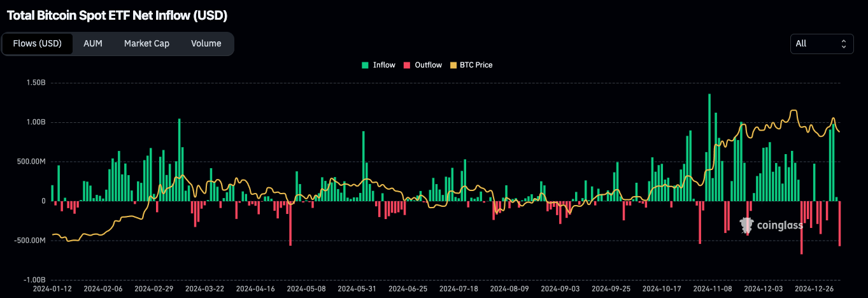Open the All time range dropdown
The height and width of the screenshot is (298, 868).
pos(821,43)
